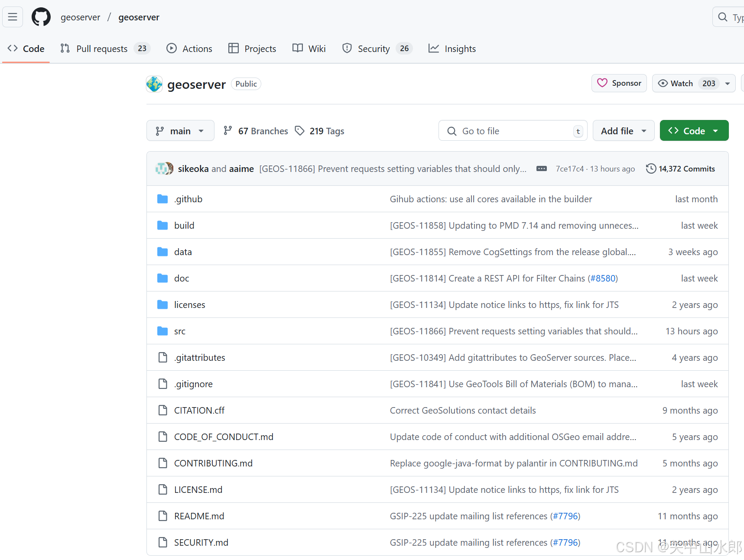Click the GitHub octocat logo
Viewport: 744px width, 560px height.
point(41,17)
